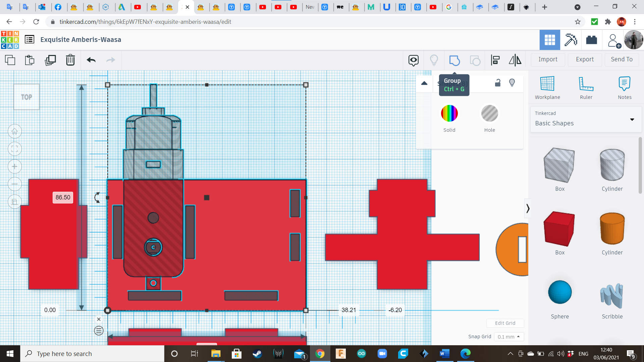The width and height of the screenshot is (644, 362).
Task: Click the Export button
Action: pyautogui.click(x=585, y=59)
